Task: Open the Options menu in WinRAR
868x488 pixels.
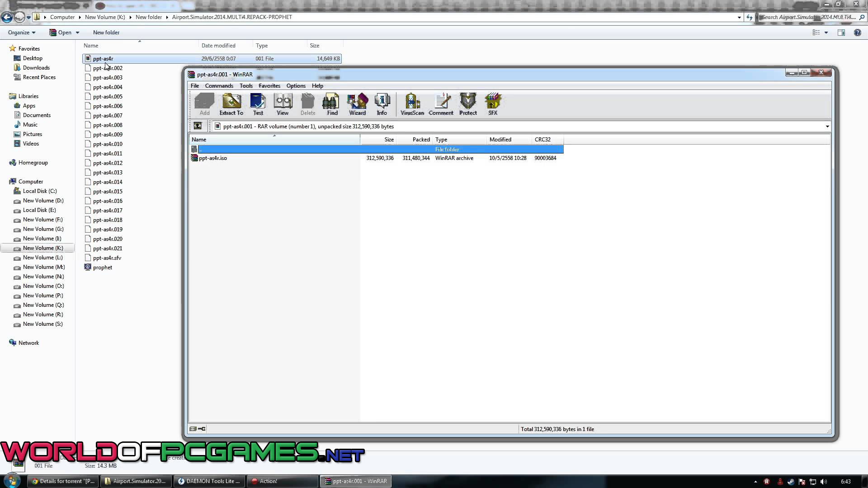Action: (x=296, y=86)
